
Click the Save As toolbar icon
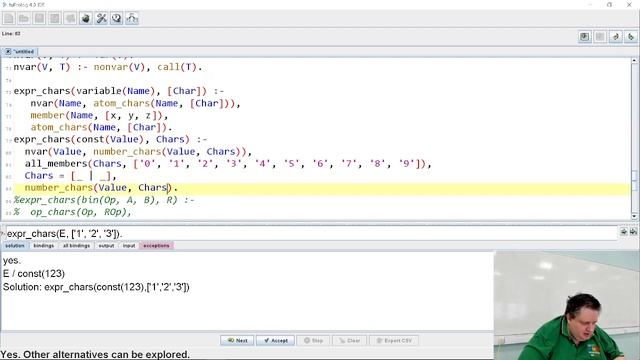[55, 18]
